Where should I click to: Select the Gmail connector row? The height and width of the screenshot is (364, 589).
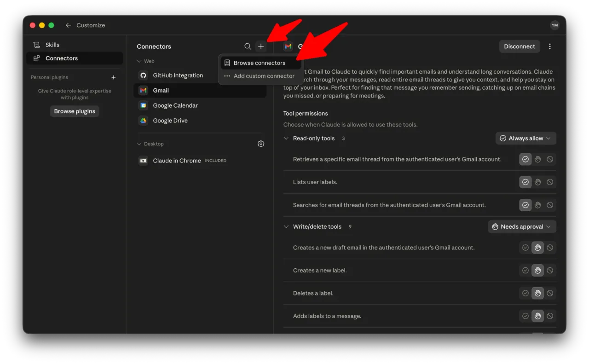200,91
